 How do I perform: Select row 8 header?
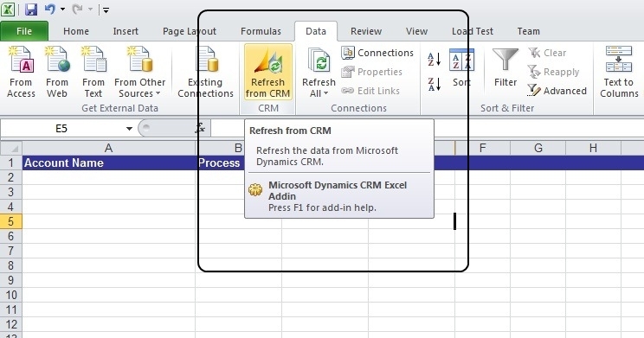pyautogui.click(x=11, y=265)
